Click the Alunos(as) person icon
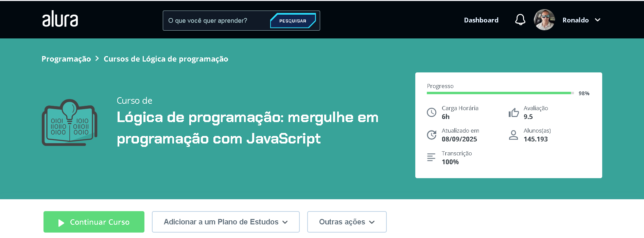 click(514, 135)
